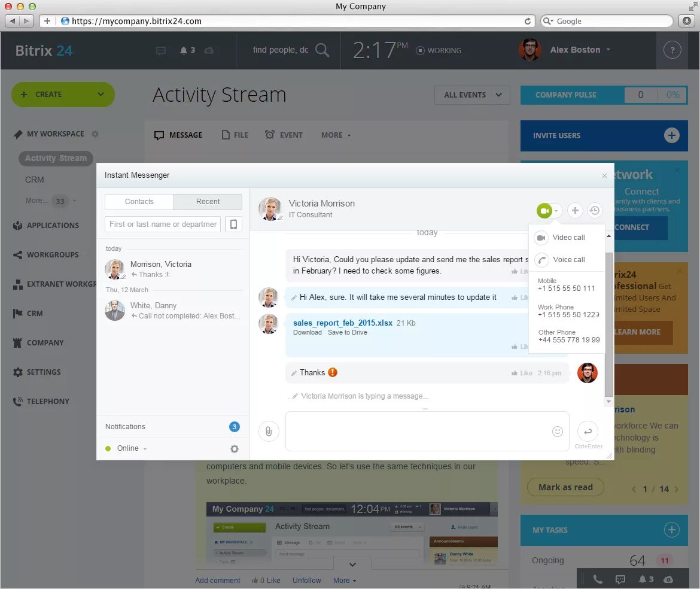The width and height of the screenshot is (700, 589).
Task: Click the INVITE USERS plus icon
Action: 671,135
